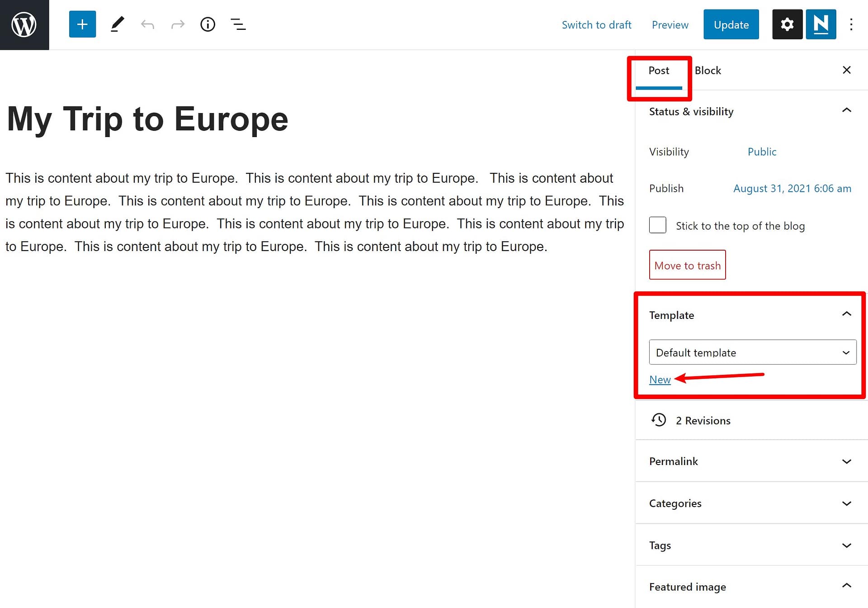Click the Settings gear icon
The image size is (868, 608).
pos(787,24)
